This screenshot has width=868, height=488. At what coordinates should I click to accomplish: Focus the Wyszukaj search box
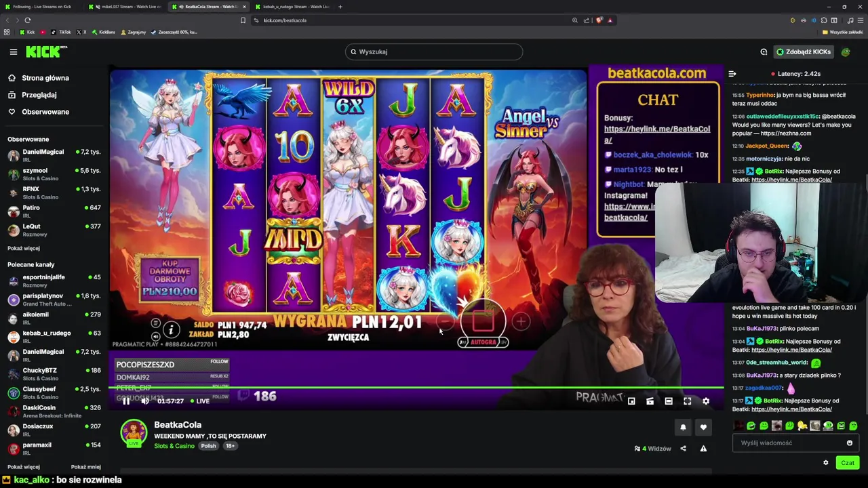pyautogui.click(x=434, y=52)
